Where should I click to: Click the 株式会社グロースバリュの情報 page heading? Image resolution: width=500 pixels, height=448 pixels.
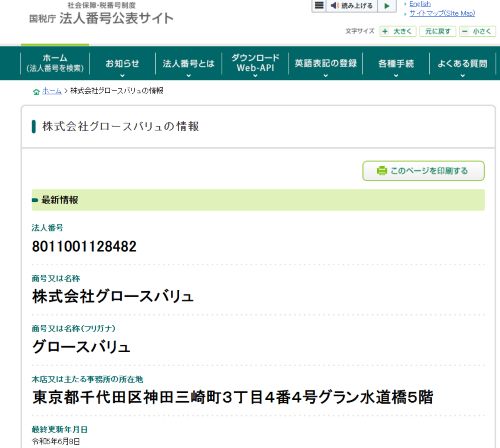[121, 126]
